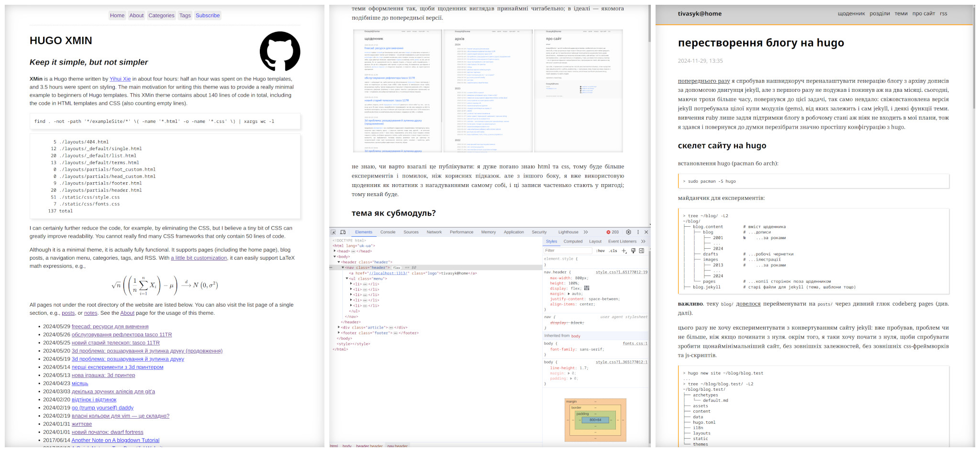Toggle the flex overlay badge on nav
Screen dimensions: 980x452
397,268
